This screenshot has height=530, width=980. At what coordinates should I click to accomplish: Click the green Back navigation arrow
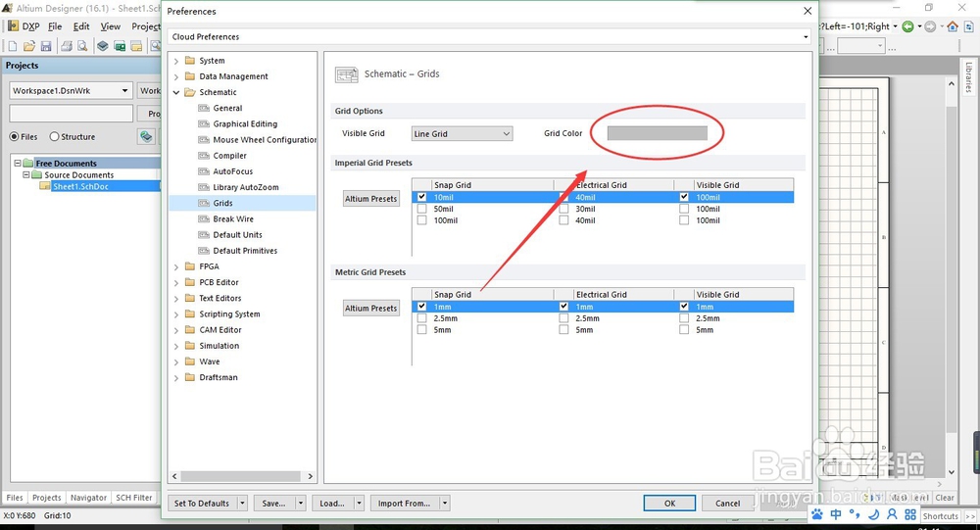coord(907,26)
